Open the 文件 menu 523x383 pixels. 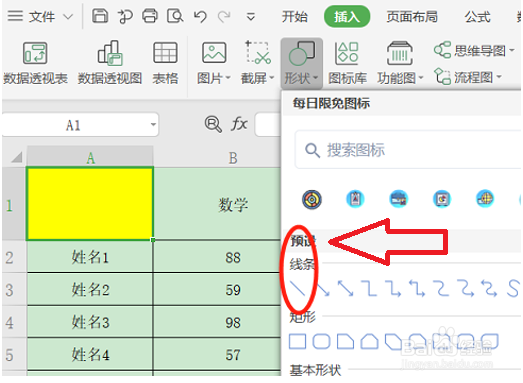click(x=42, y=16)
